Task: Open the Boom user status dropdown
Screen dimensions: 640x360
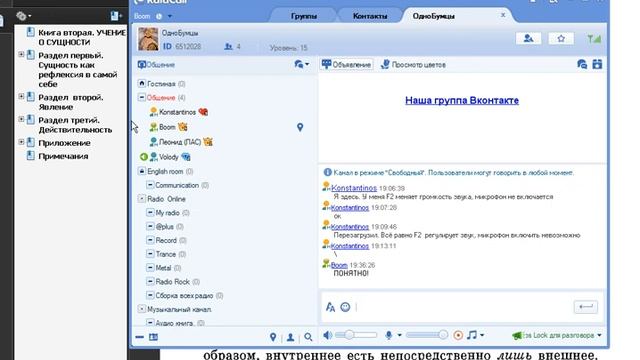Action: 170,16
